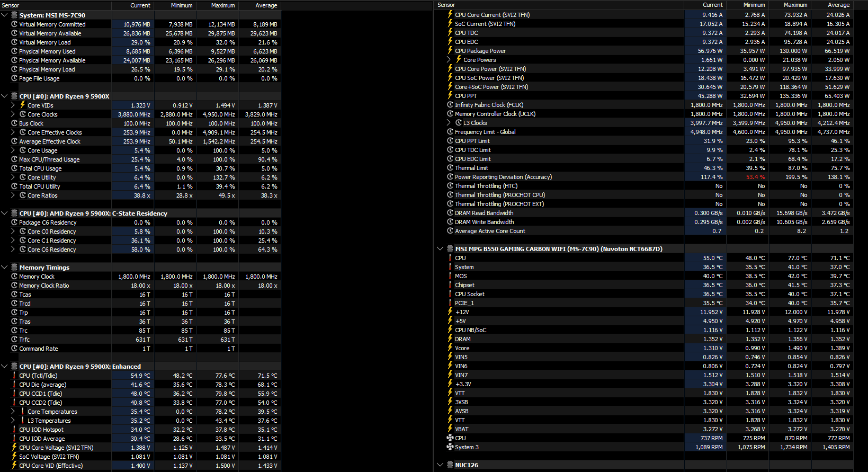868x472 pixels.
Task: Select the CPU EDC Limit row
Action: click(x=643, y=159)
